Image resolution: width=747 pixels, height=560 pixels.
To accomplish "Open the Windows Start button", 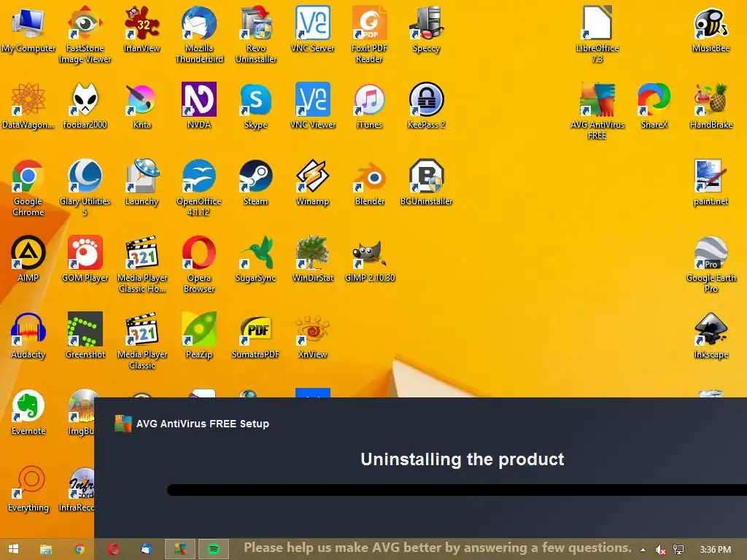I will pos(13,549).
